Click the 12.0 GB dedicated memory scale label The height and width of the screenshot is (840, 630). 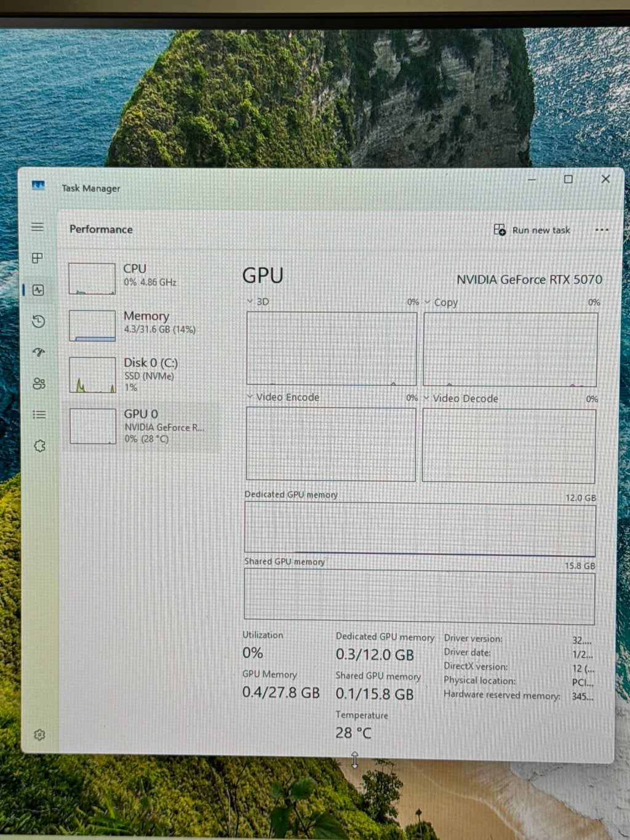click(x=580, y=497)
